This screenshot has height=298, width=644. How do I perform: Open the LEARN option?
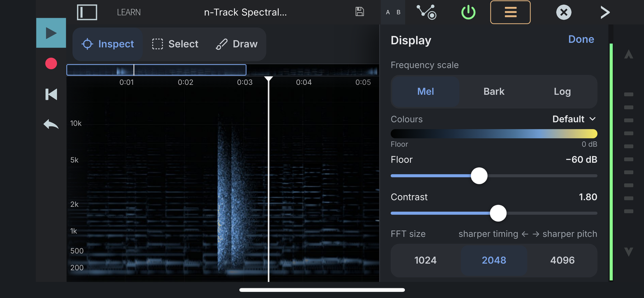(129, 12)
